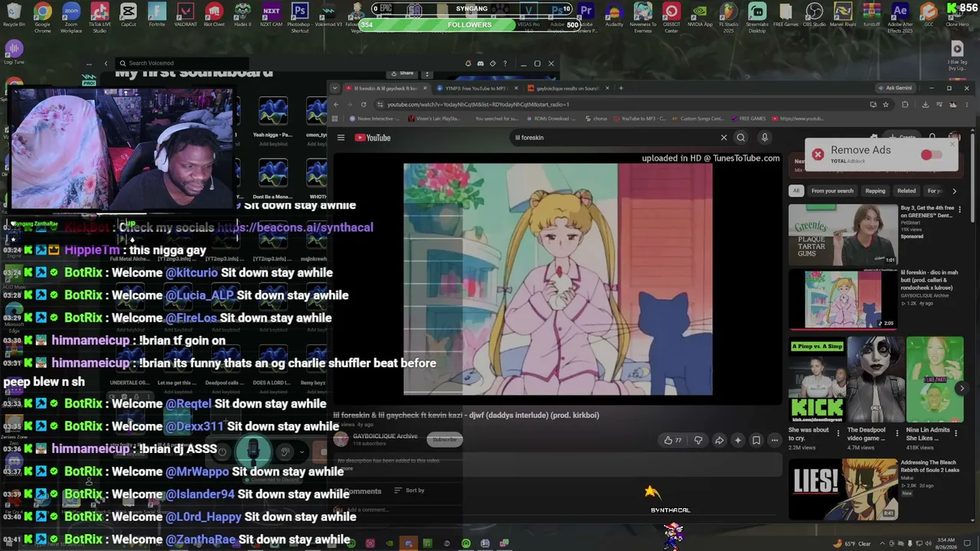Open the Windows notification center icon
980x551 pixels.
click(968, 543)
